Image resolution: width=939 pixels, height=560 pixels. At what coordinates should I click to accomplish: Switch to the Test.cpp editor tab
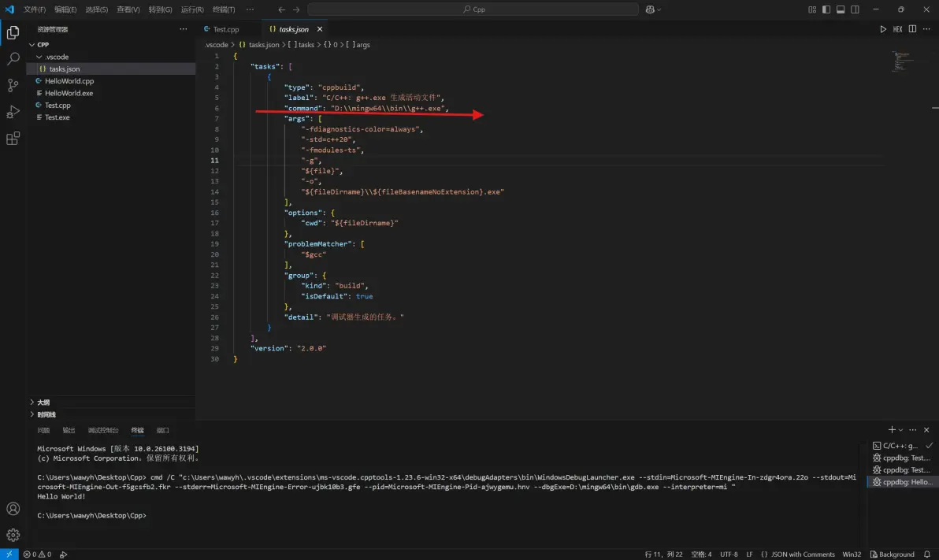click(x=228, y=29)
